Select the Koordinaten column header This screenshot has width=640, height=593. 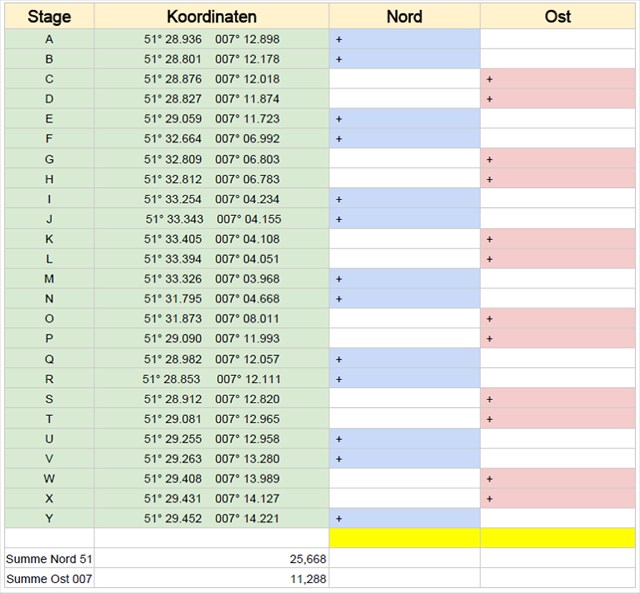[x=211, y=16]
